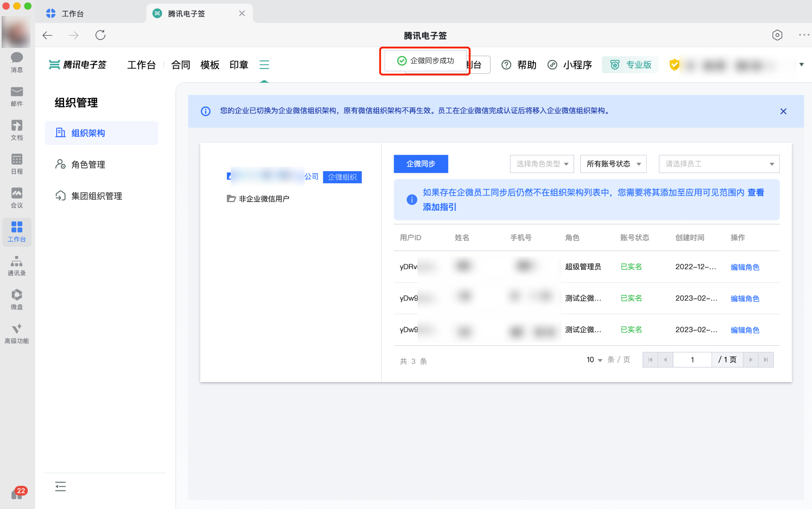Go forward with the right arrow
The width and height of the screenshot is (812, 509).
click(74, 35)
